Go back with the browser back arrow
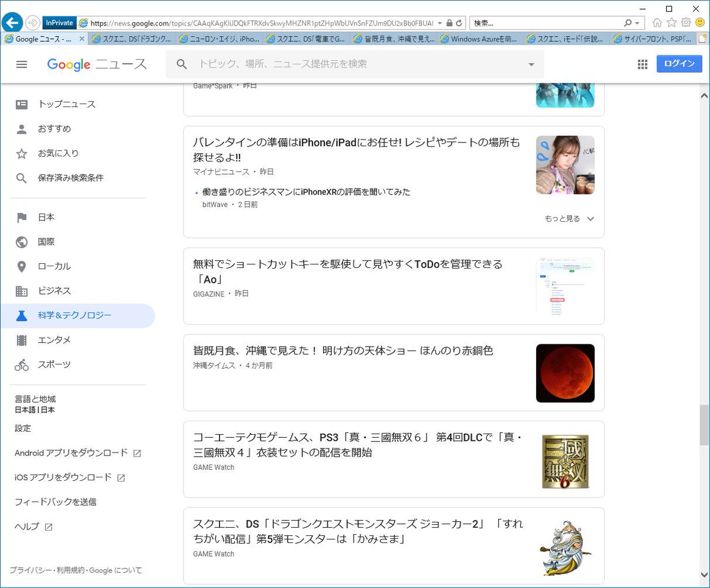 (x=12, y=22)
